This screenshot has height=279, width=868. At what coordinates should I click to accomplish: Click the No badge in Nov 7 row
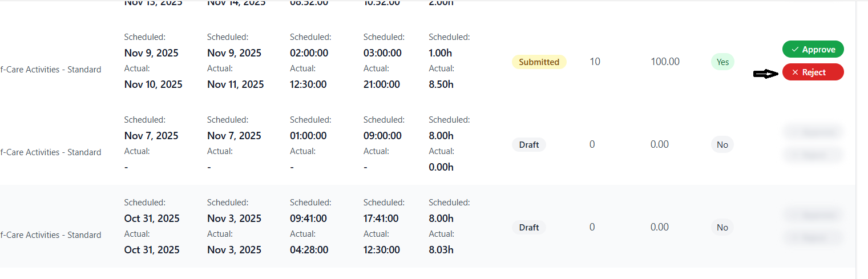click(x=722, y=144)
